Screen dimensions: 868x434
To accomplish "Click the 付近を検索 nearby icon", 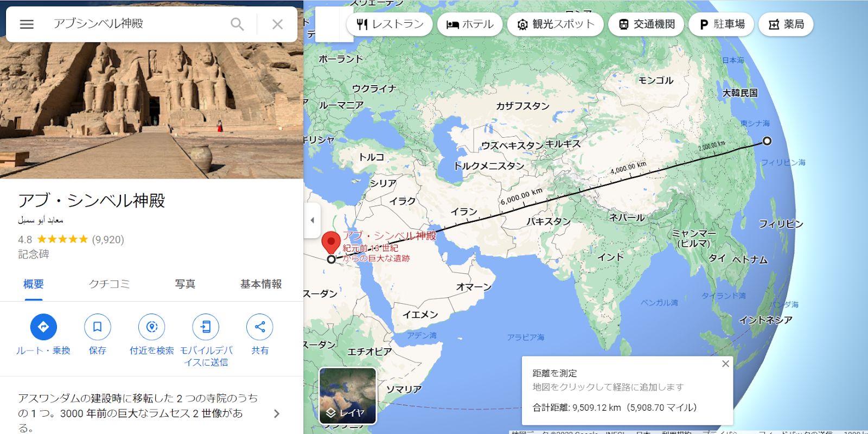I will point(152,327).
